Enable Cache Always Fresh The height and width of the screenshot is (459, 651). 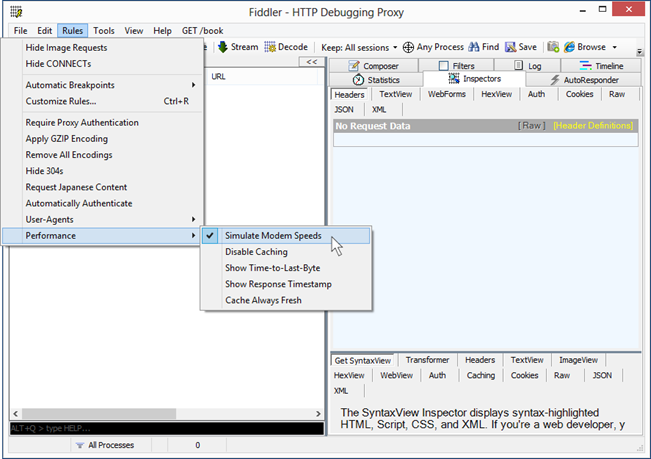tap(286, 300)
